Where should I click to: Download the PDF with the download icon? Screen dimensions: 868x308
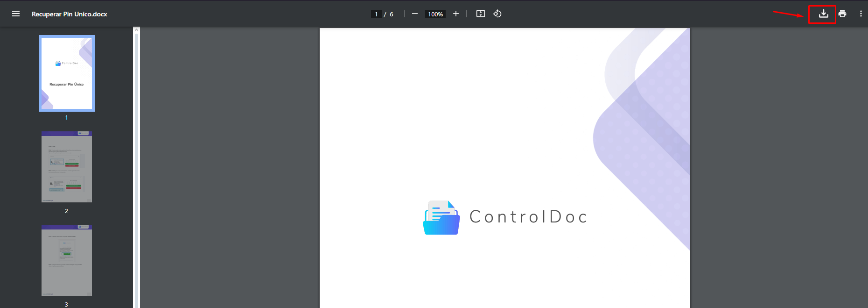[824, 14]
